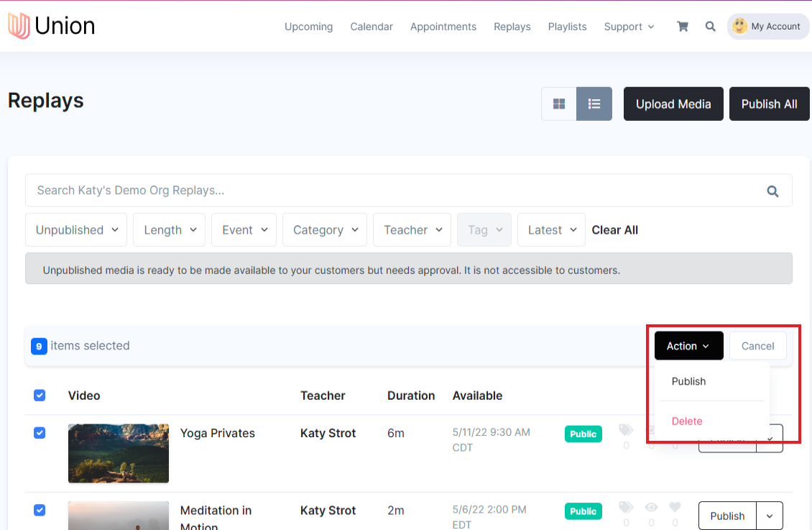Expand the Meditation in Motion Publish options arrow
812x530 pixels.
[770, 516]
